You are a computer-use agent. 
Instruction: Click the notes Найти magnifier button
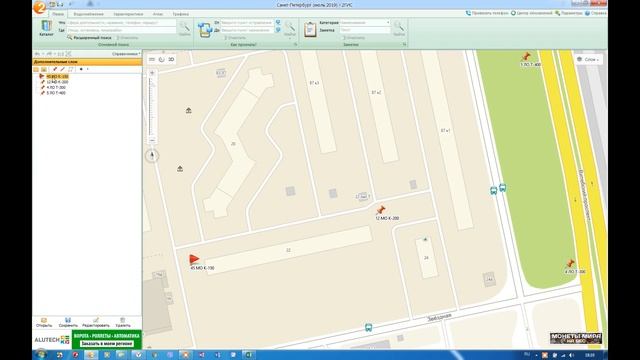click(x=399, y=28)
